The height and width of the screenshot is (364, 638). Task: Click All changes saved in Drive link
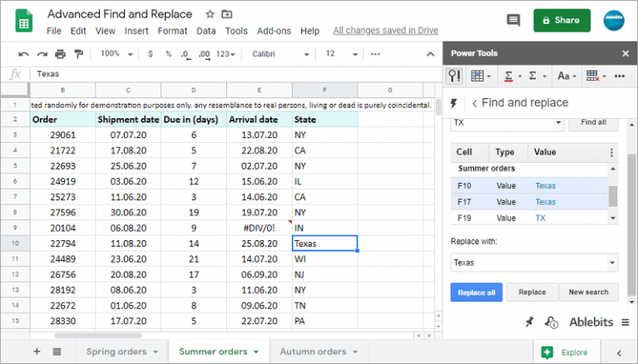coord(385,31)
